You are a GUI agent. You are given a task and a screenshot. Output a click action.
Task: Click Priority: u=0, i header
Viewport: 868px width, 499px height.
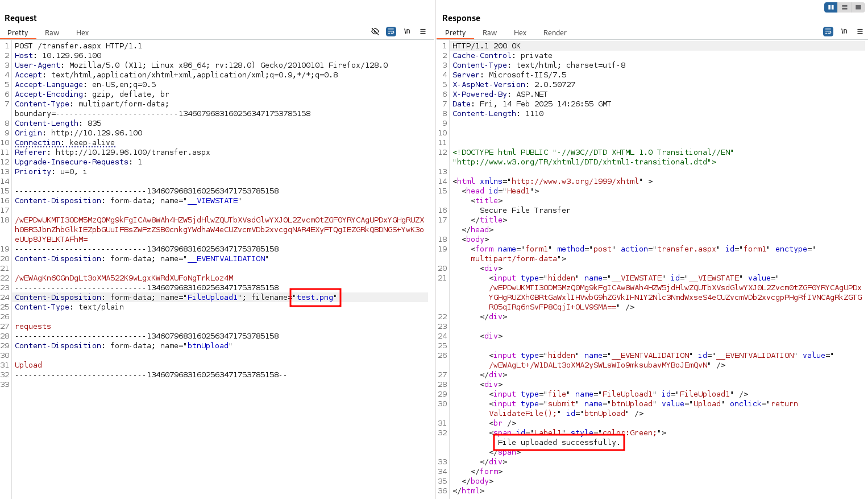click(x=51, y=172)
